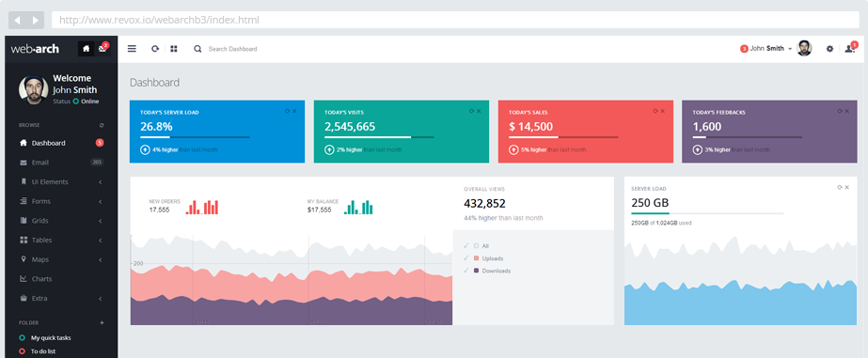The image size is (868, 358).
Task: Click the red 5 badge on Dashboard
Action: [x=100, y=143]
